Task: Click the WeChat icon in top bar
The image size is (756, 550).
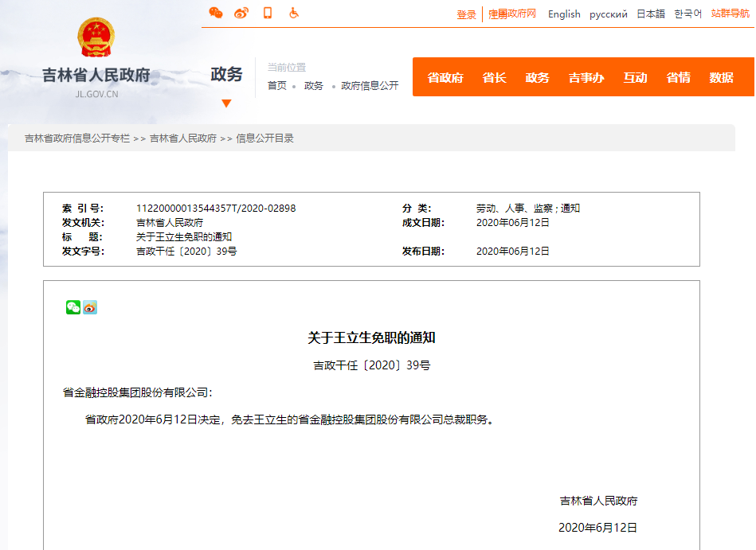Action: [216, 13]
